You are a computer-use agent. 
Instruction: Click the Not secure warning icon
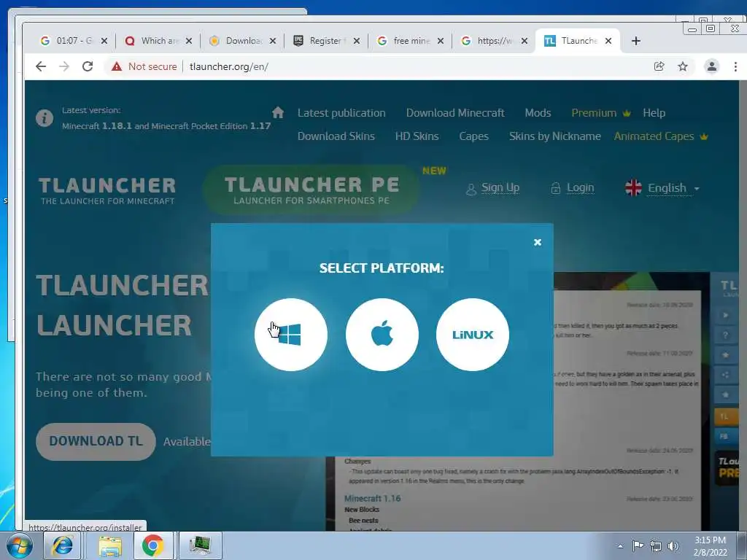tap(117, 66)
